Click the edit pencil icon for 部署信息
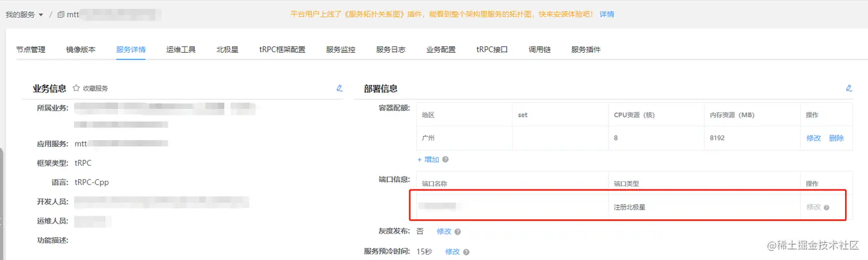 pos(849,88)
